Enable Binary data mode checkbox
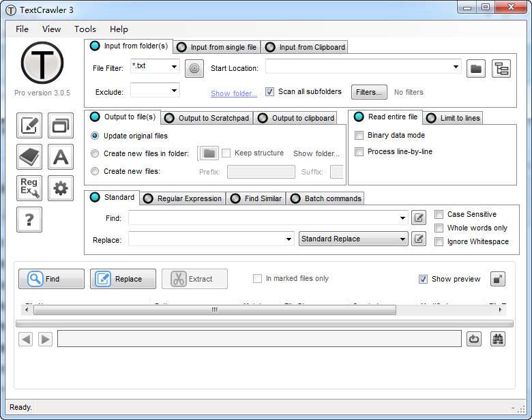Viewport: 532px width, 420px height. [x=359, y=135]
